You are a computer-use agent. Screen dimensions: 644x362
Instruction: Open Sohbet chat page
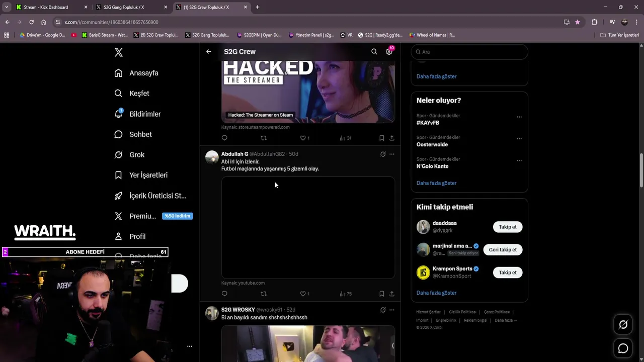click(x=133, y=134)
